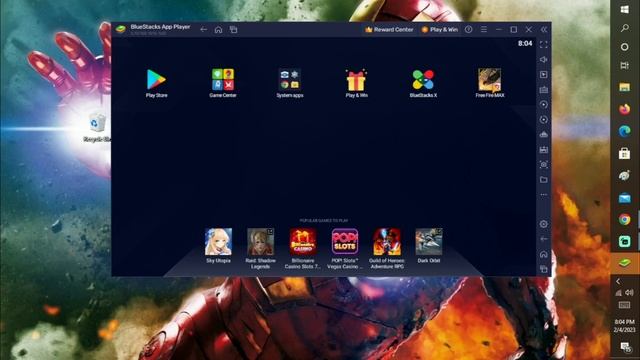The image size is (640, 360).
Task: Select the Recycle Bin on the desktop
Action: 97,128
